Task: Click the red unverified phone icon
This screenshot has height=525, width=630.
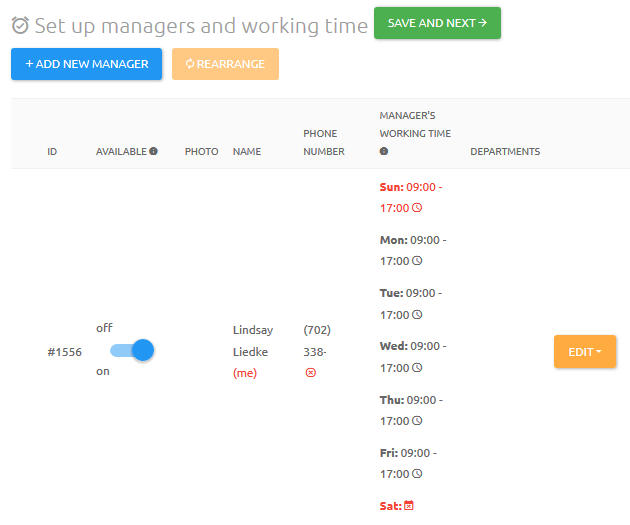Action: 311,373
